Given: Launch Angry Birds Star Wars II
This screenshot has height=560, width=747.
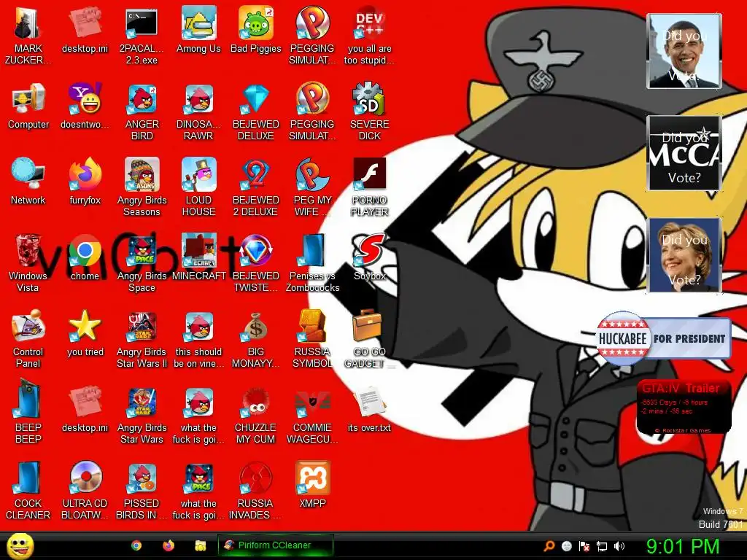Looking at the screenshot, I should pyautogui.click(x=142, y=338).
